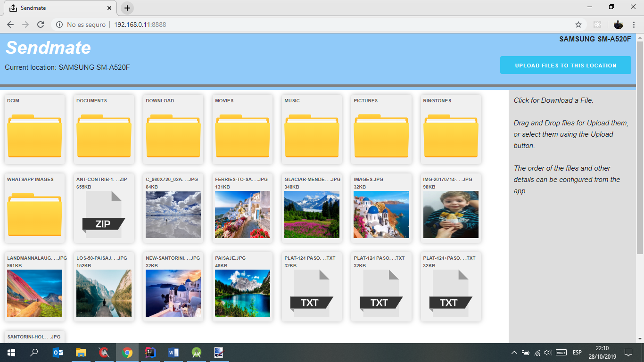
Task: Open the DOWNLOAD folder
Action: point(173,130)
